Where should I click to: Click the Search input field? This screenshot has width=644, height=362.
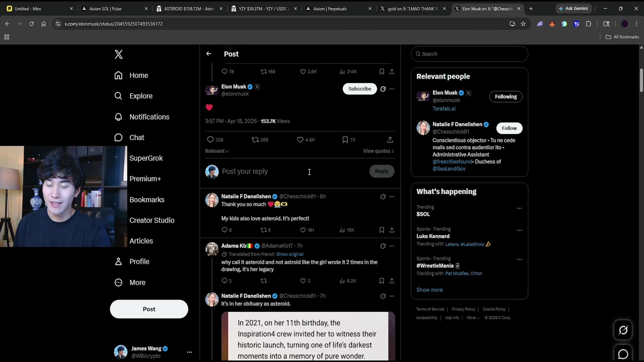click(469, 54)
